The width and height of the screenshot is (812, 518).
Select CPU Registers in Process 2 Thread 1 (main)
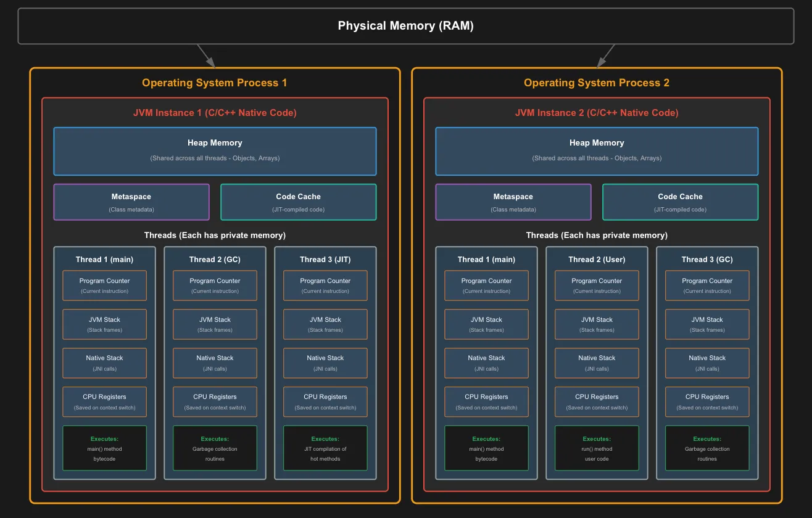pos(486,401)
